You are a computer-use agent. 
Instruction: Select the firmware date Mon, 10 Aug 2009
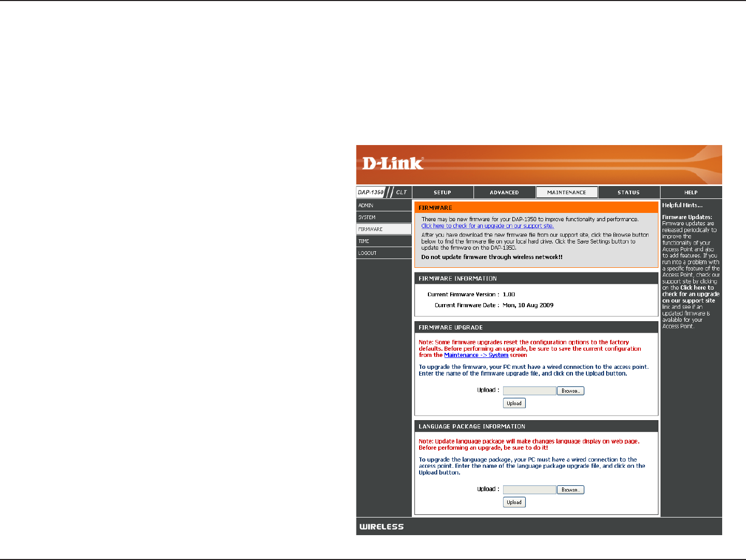click(x=528, y=305)
